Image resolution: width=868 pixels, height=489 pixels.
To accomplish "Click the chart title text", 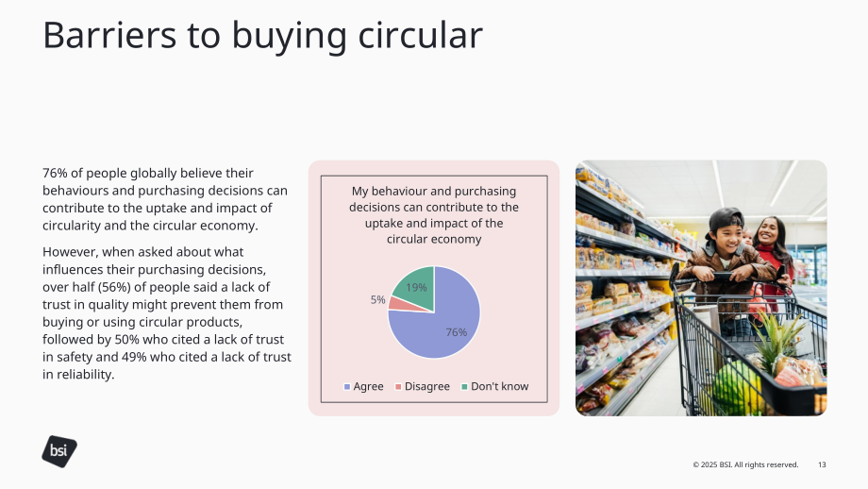I will pyautogui.click(x=434, y=215).
